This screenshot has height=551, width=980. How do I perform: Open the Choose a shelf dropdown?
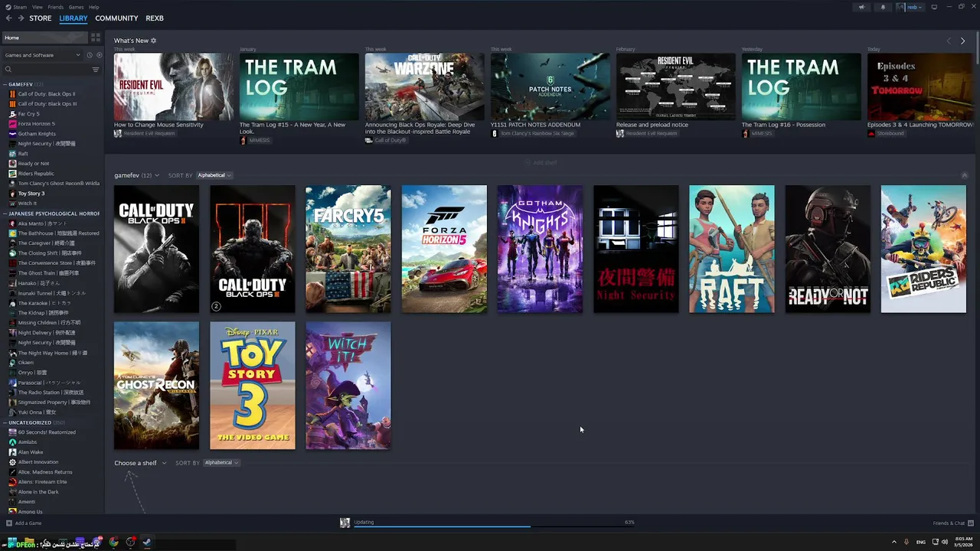tap(140, 463)
